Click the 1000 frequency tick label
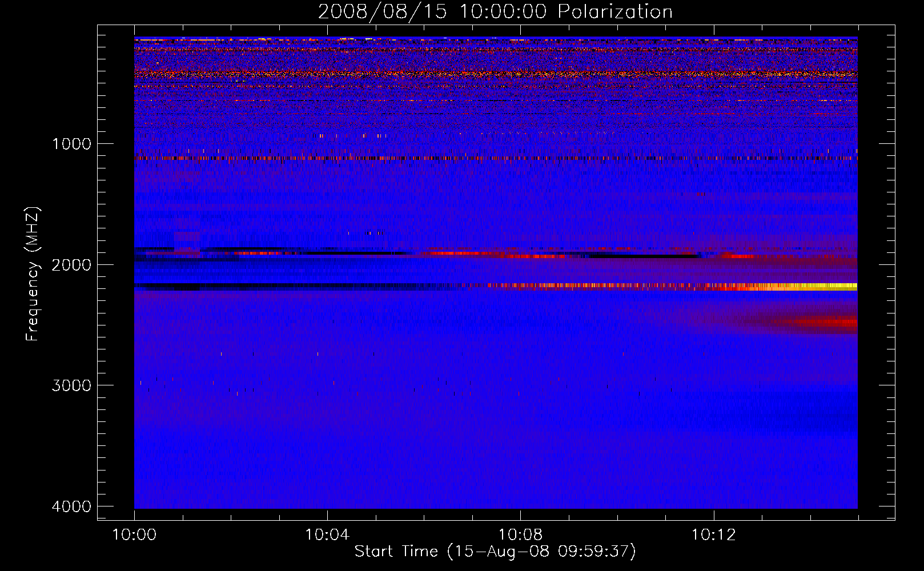The width and height of the screenshot is (924, 571). [x=71, y=143]
